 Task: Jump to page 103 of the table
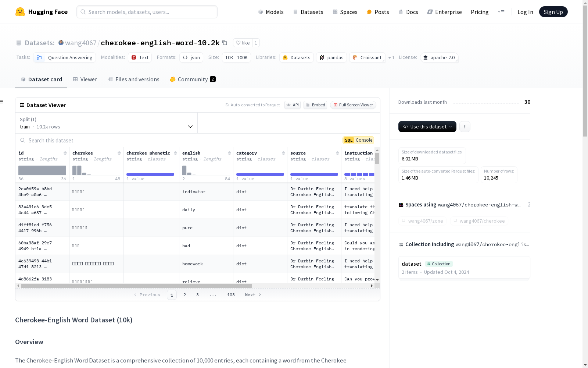[x=231, y=295]
